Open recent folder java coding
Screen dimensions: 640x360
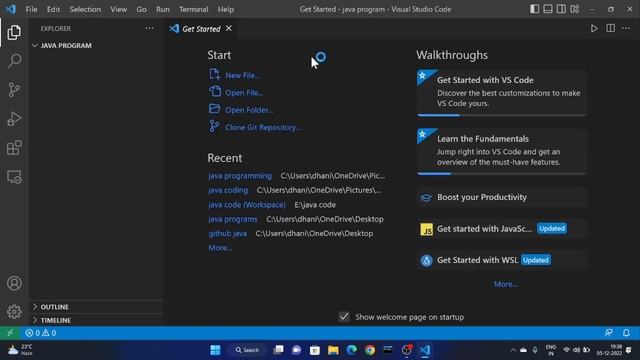(228, 190)
